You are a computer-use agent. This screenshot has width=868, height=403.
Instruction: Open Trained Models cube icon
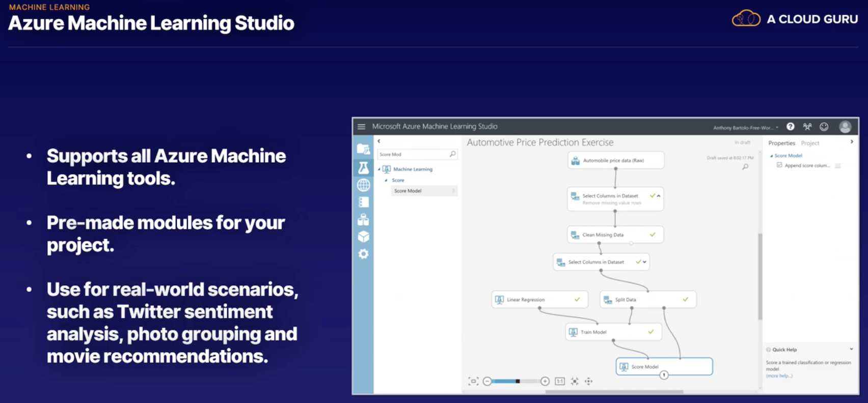pyautogui.click(x=363, y=237)
